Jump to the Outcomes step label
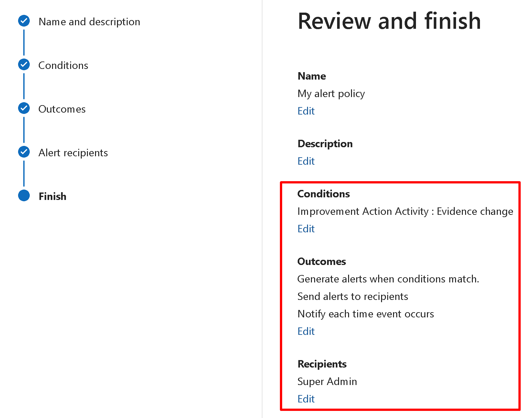The height and width of the screenshot is (418, 532). pyautogui.click(x=62, y=109)
